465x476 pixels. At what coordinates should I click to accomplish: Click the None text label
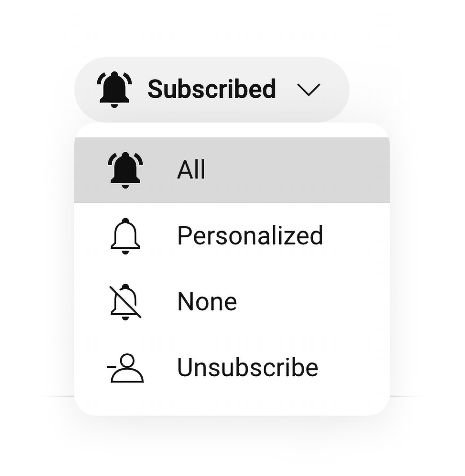coord(207,301)
